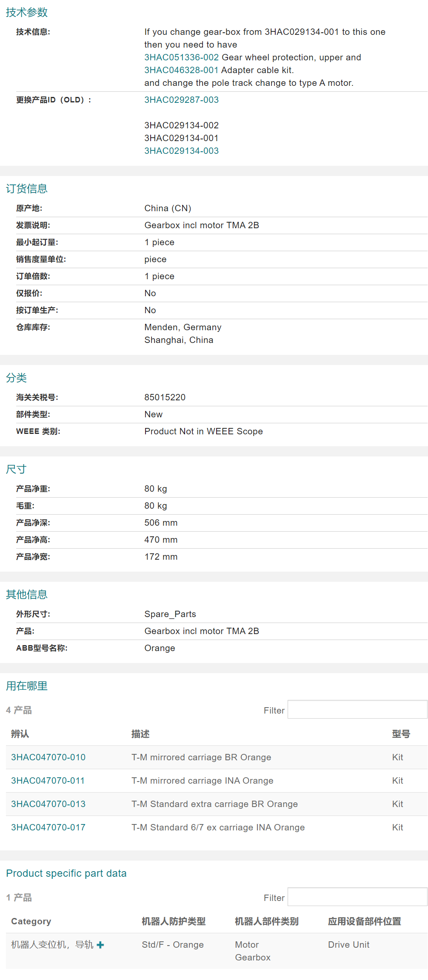Open product 3HAC047070-010 mirrored carriage BR
This screenshot has height=980, width=428.
(x=48, y=757)
